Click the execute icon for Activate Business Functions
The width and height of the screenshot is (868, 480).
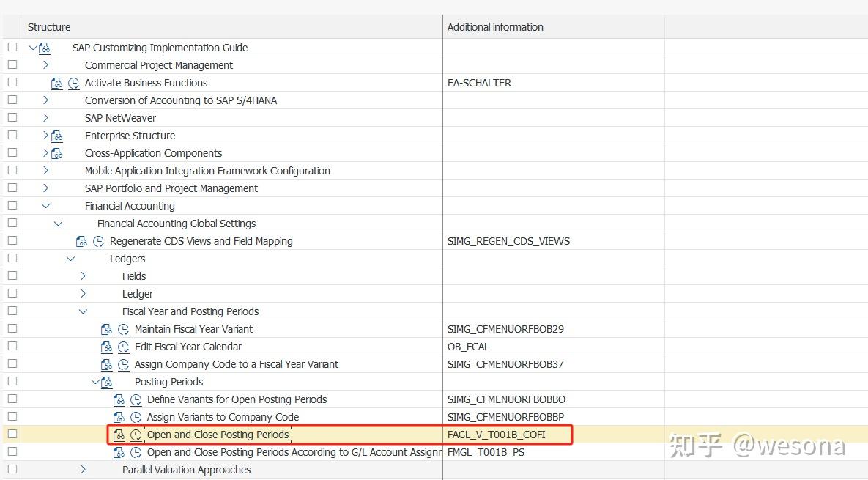click(73, 84)
